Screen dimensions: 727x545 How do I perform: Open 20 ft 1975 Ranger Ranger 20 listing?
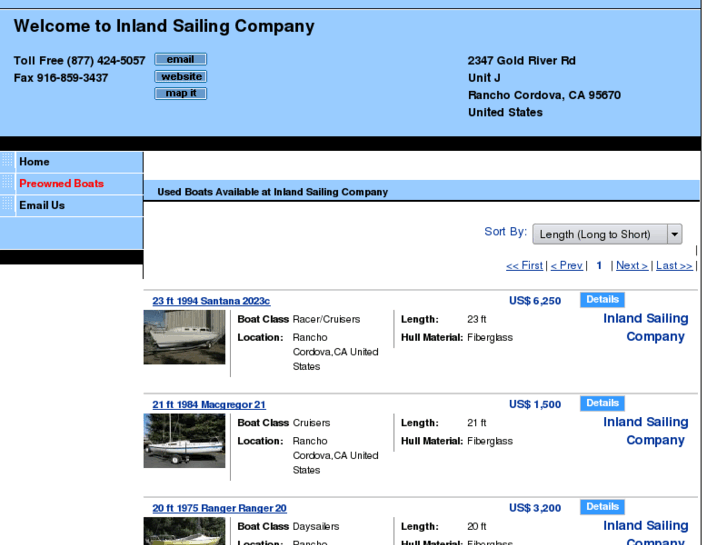[x=219, y=508]
